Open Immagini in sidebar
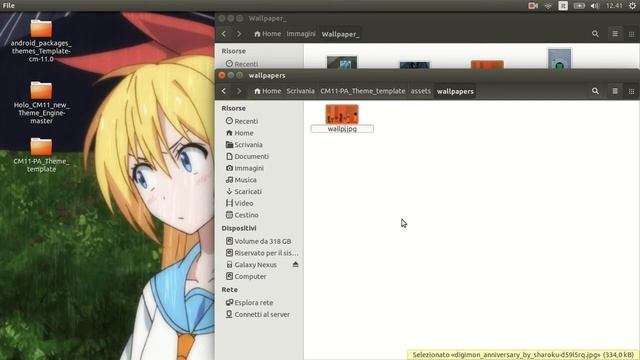This screenshot has height=360, width=640. point(244,168)
